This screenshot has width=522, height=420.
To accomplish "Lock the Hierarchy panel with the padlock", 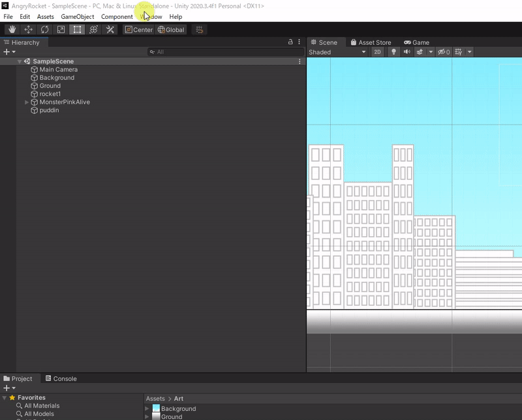I will coord(290,42).
